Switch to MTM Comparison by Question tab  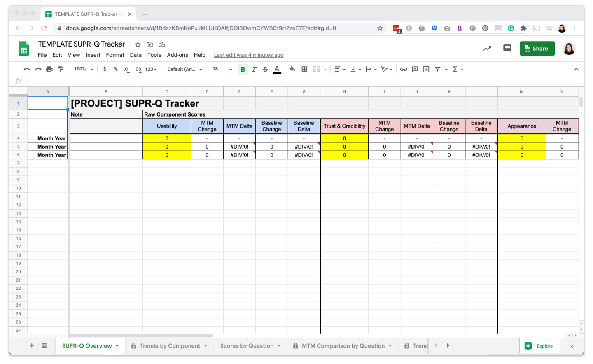(343, 346)
